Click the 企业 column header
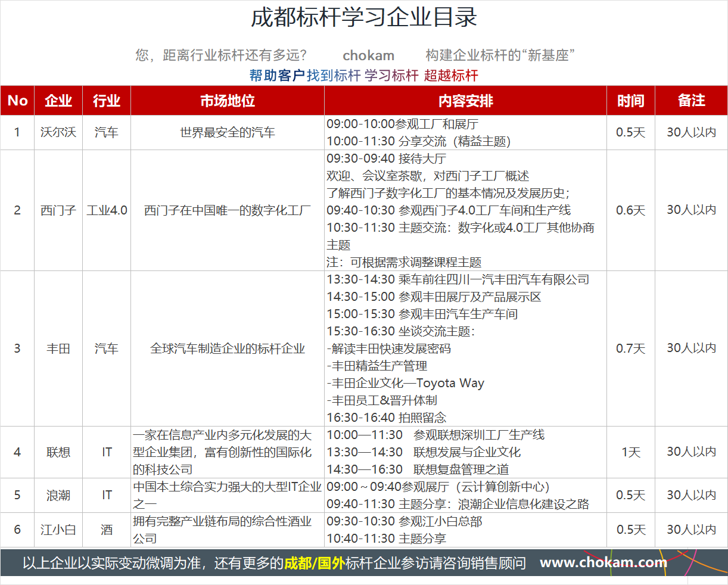 click(58, 101)
